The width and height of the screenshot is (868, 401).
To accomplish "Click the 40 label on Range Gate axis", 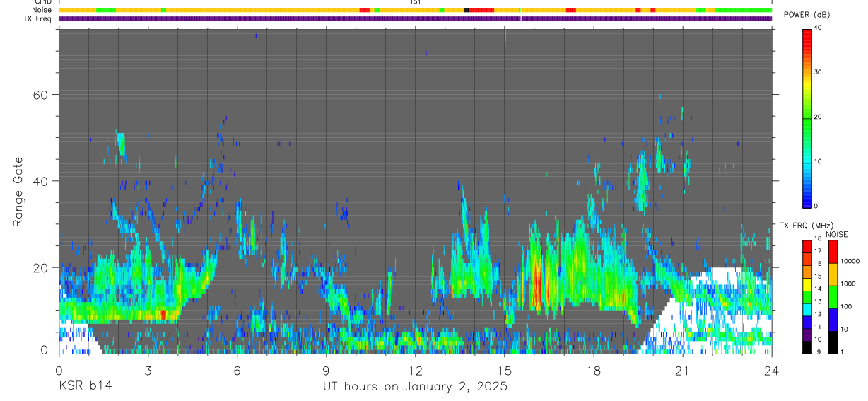I will (x=40, y=181).
